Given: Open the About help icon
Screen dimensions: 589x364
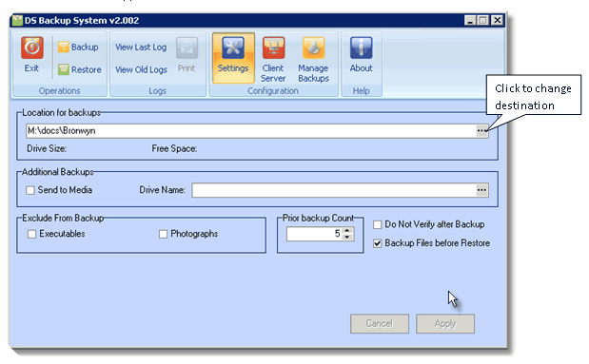Looking at the screenshot, I should (x=361, y=48).
